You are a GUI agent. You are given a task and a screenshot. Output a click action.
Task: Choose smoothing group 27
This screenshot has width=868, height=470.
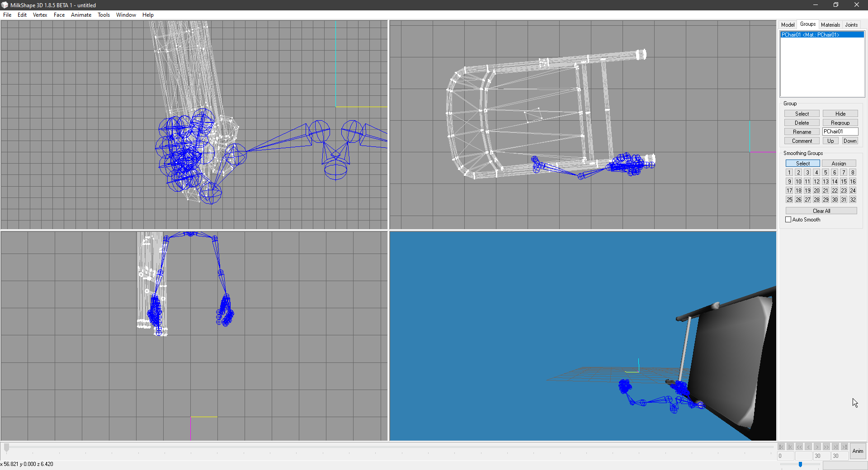coord(807,200)
